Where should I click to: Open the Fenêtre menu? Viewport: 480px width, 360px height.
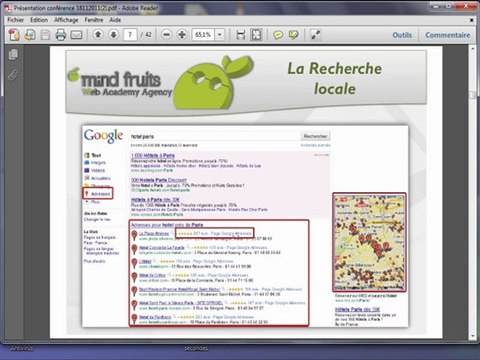click(94, 20)
